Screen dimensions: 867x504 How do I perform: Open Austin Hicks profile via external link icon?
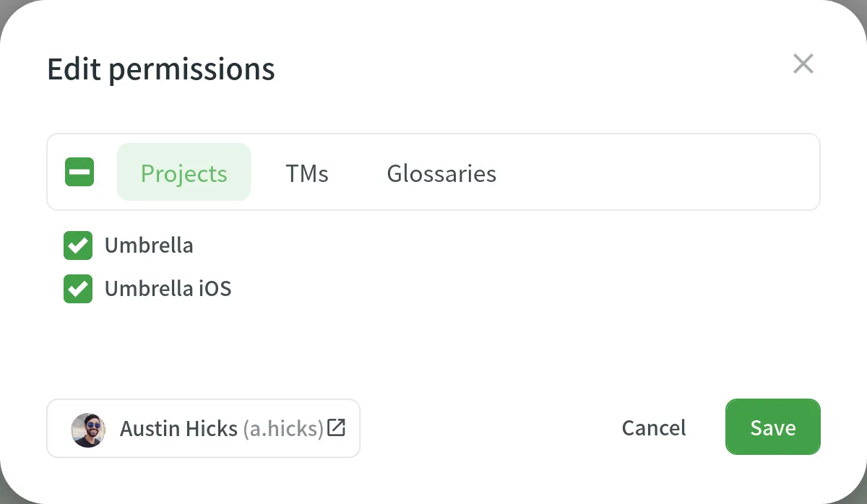pyautogui.click(x=335, y=427)
